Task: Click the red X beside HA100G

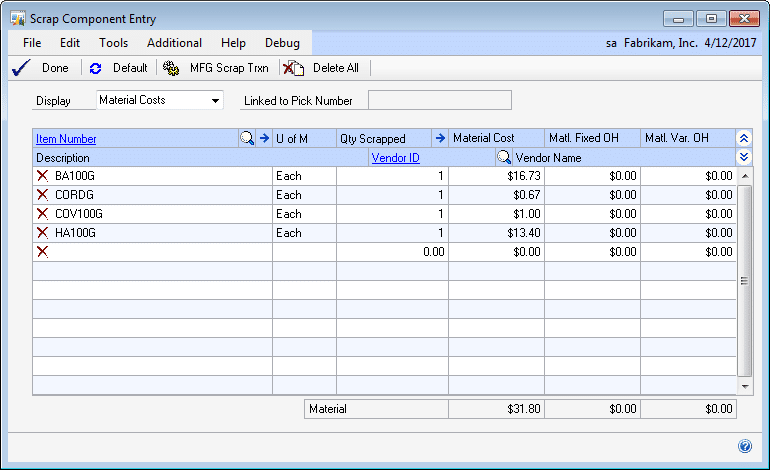Action: pos(42,233)
